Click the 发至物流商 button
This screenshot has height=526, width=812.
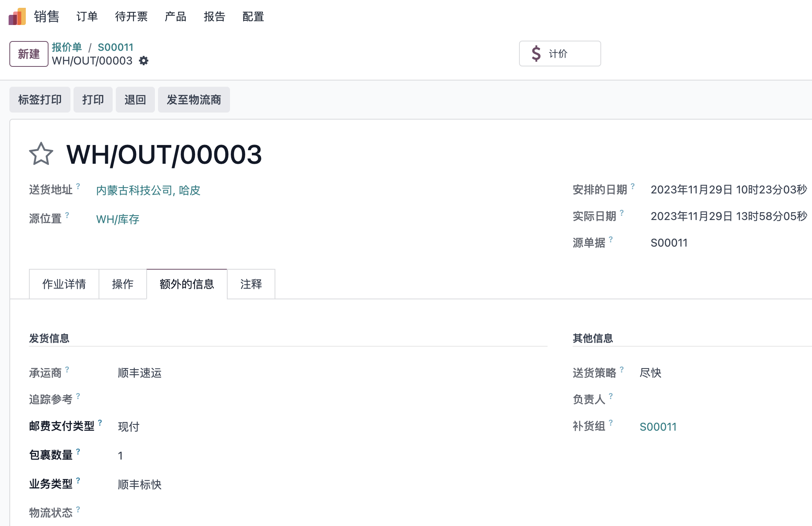[x=194, y=100]
